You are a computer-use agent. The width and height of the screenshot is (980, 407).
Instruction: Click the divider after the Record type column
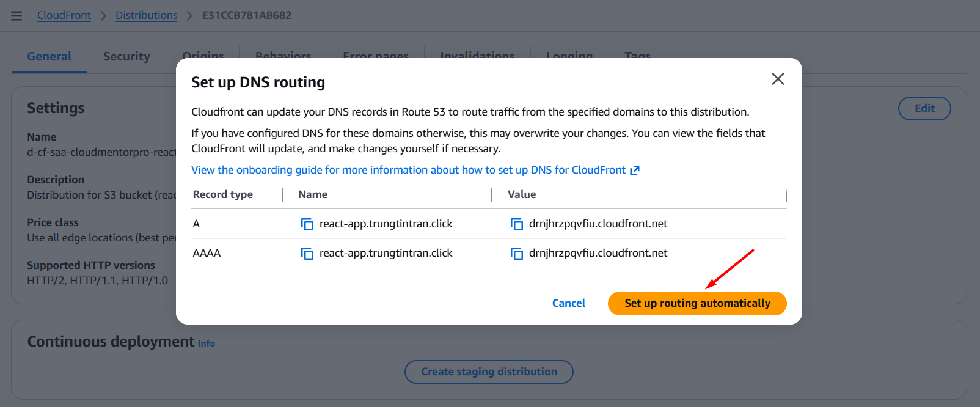[282, 194]
